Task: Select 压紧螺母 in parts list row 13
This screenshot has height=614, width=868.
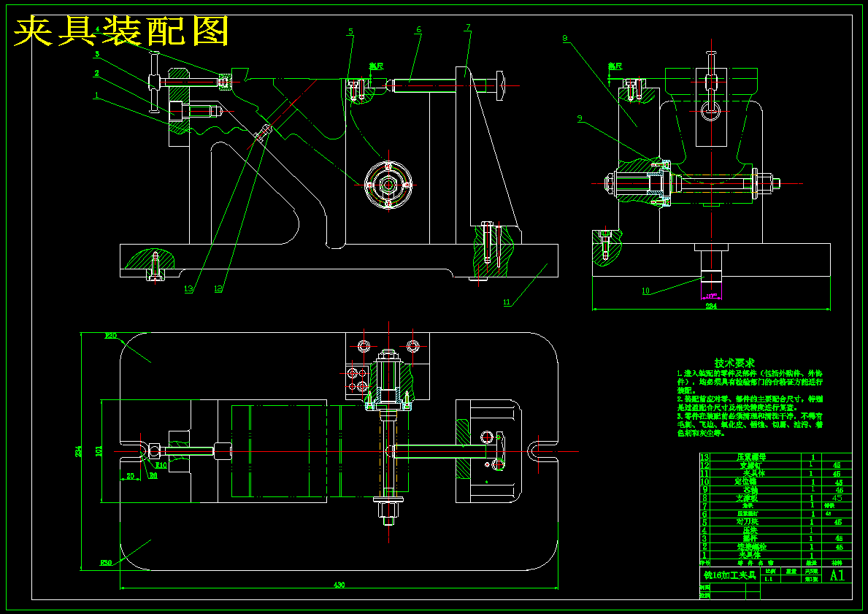Action: (x=751, y=457)
